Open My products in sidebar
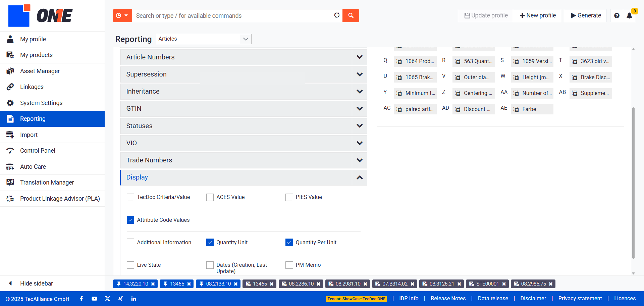The height and width of the screenshot is (306, 644). (x=52, y=55)
